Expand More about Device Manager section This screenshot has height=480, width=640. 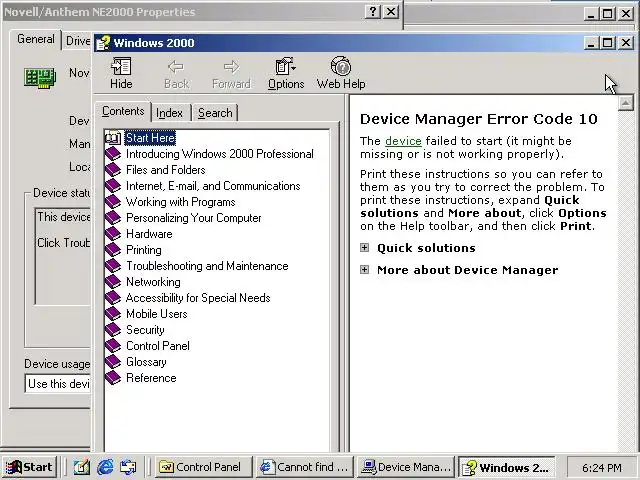[x=364, y=270]
